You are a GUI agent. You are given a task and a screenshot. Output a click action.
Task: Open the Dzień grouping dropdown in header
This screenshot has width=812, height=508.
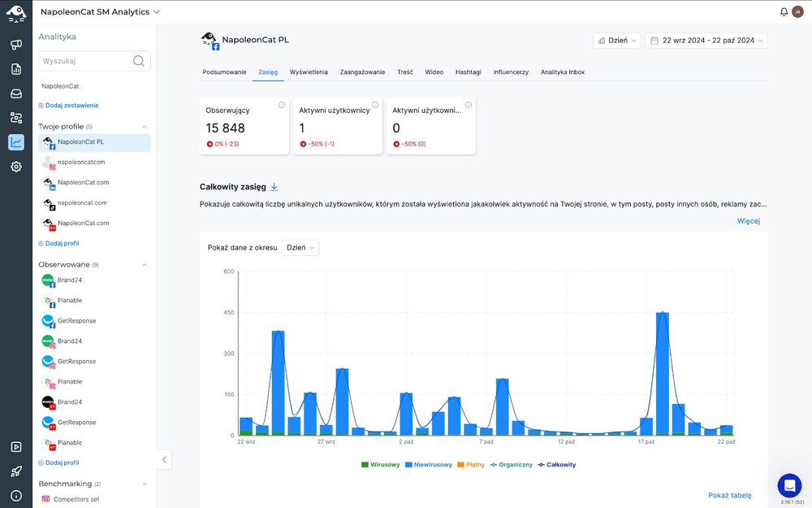(617, 41)
